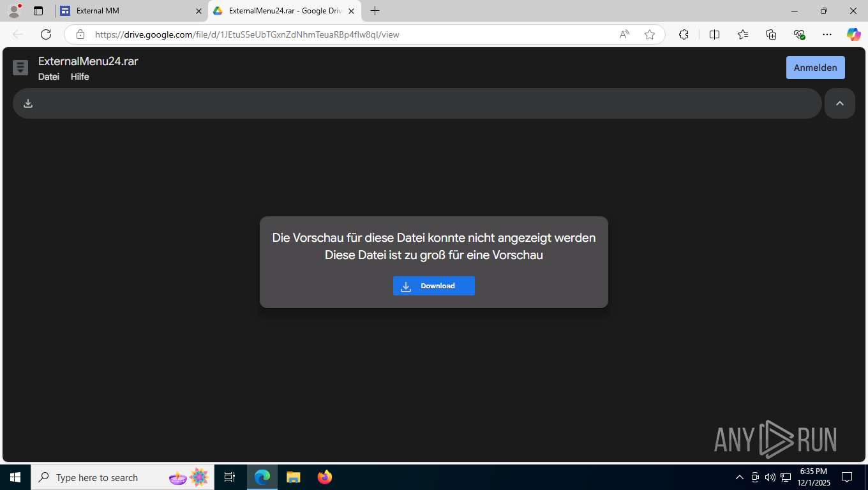Close the External MM tab

click(198, 11)
